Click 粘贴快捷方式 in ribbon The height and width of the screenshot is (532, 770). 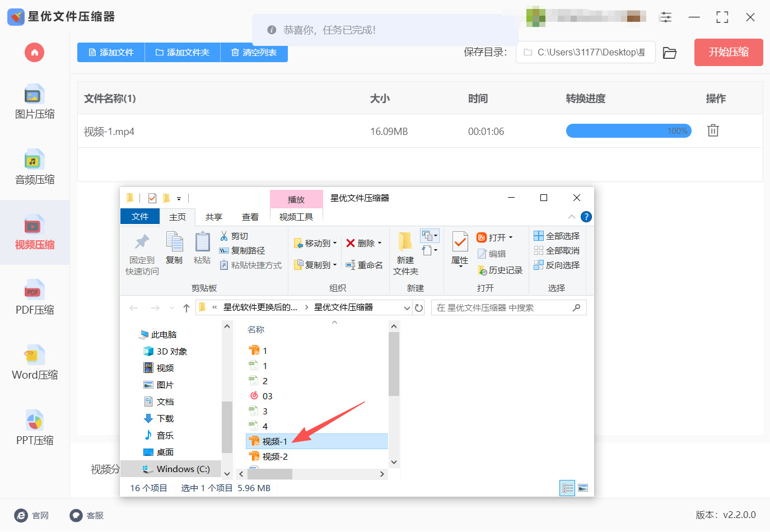click(251, 265)
